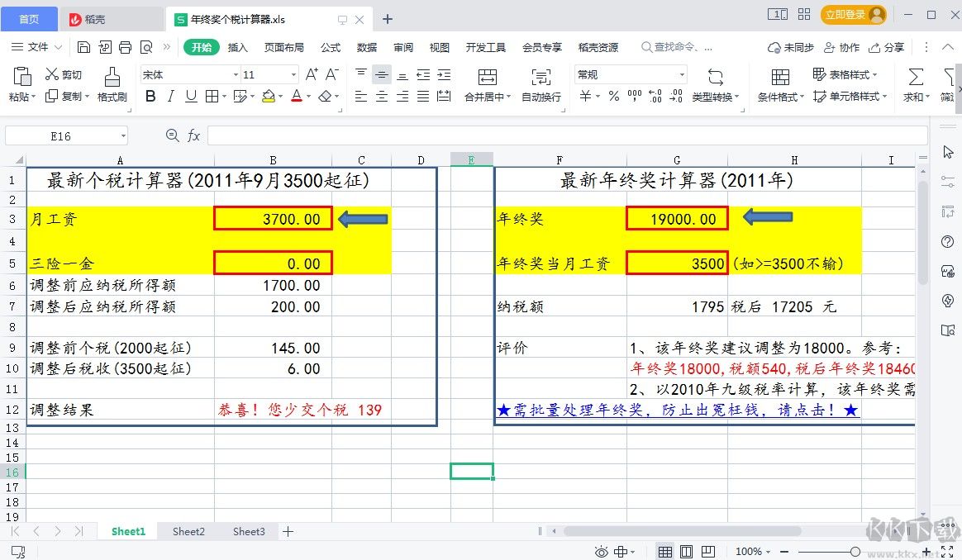Toggle middle vertical alignment
The height and width of the screenshot is (560, 962).
tap(382, 75)
